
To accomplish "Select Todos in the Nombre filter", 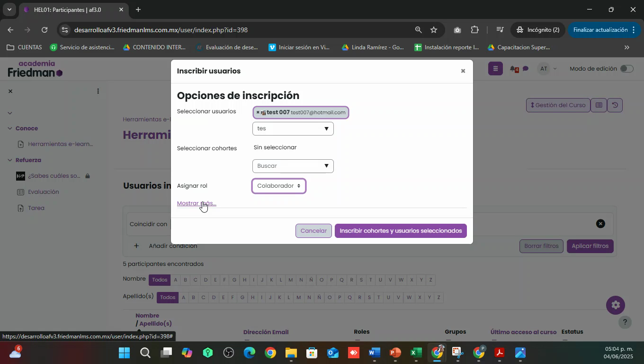I will point(160,280).
